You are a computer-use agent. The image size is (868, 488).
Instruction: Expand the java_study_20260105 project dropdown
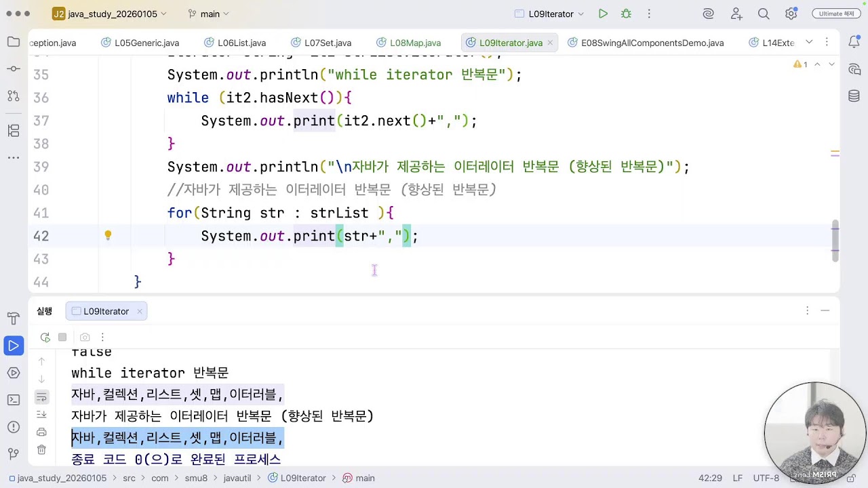(x=110, y=14)
